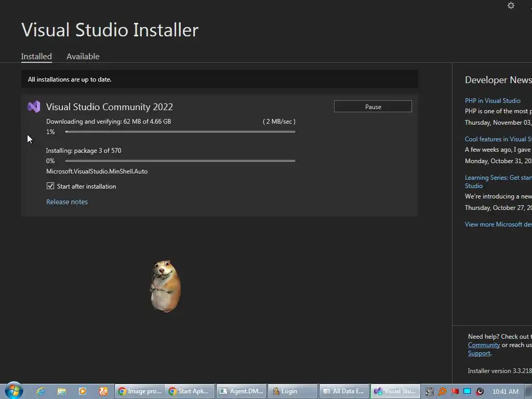532x399 pixels.
Task: Click the 'Installer version' text
Action: coord(499,371)
